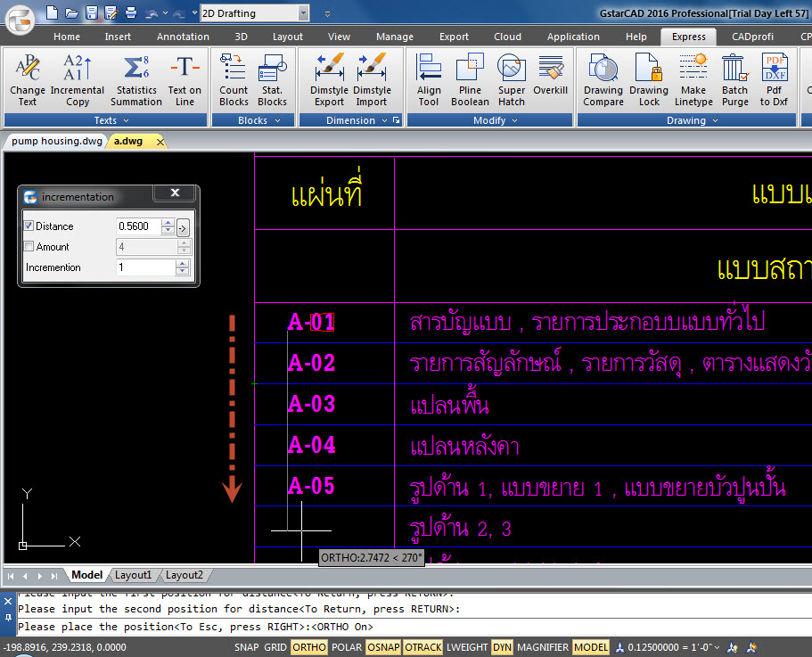Go to the Manage ribbon tab
The image size is (812, 657).
[x=395, y=37]
